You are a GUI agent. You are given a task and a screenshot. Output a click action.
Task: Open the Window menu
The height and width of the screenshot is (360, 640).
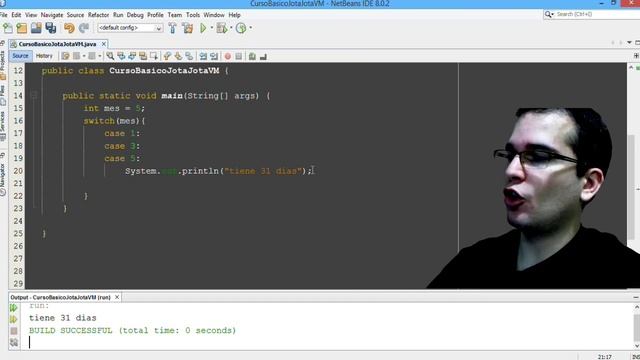(214, 15)
